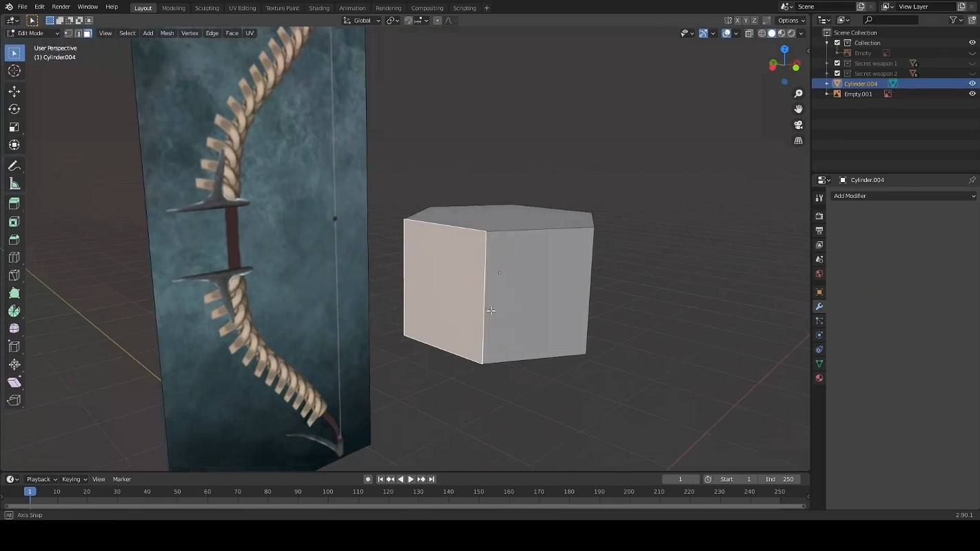This screenshot has height=551, width=980.
Task: Uncheck the Secret weapon 1 collection checkbox
Action: (x=837, y=63)
